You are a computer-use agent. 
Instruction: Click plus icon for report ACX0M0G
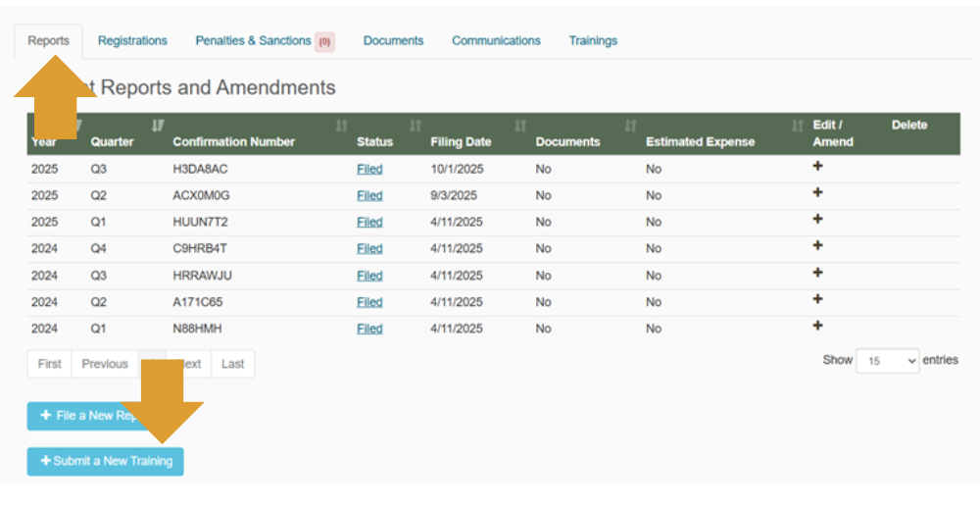coord(817,192)
